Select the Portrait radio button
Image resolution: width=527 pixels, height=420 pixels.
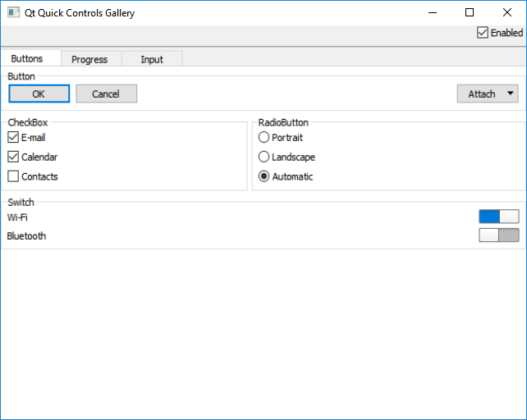click(264, 138)
